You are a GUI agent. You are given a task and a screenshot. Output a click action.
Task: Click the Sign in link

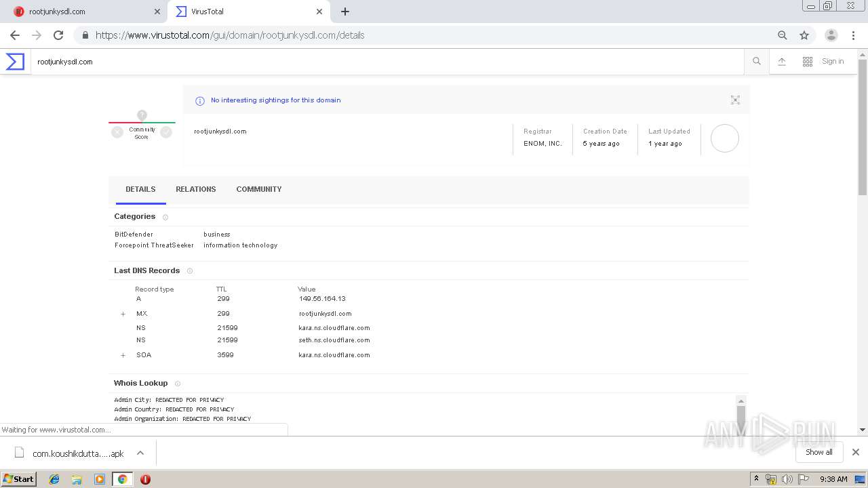pyautogui.click(x=833, y=61)
